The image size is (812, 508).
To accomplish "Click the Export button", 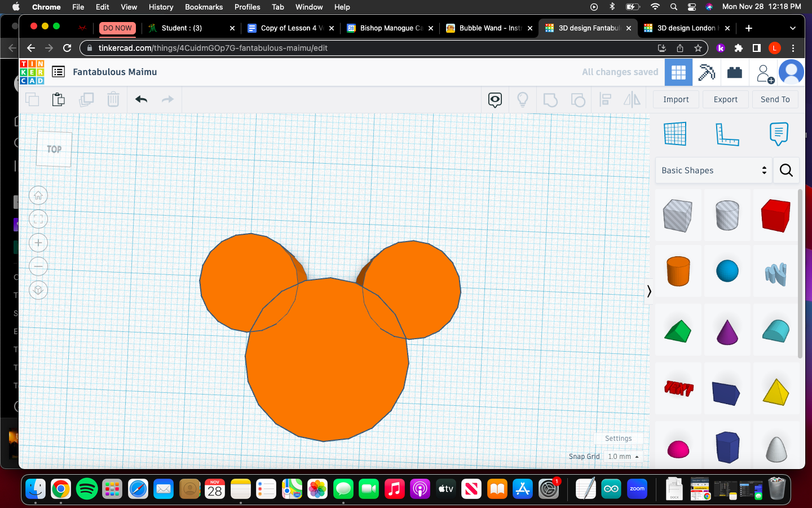I will [726, 99].
